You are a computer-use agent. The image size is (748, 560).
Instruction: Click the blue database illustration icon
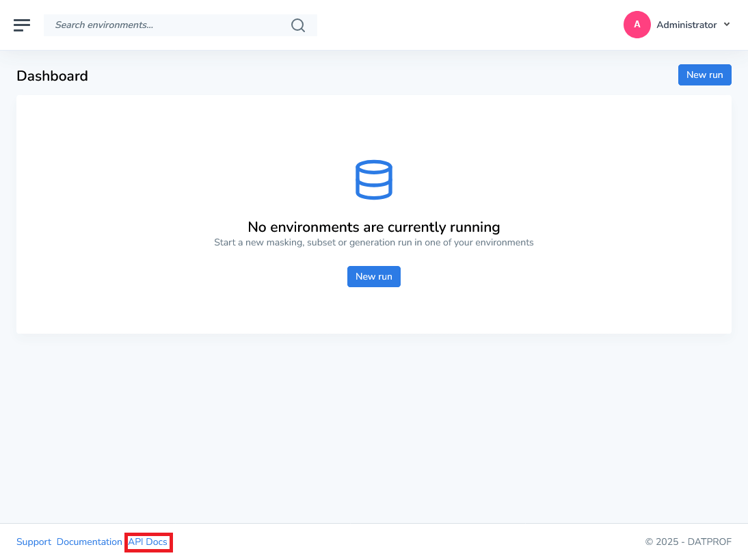point(373,179)
